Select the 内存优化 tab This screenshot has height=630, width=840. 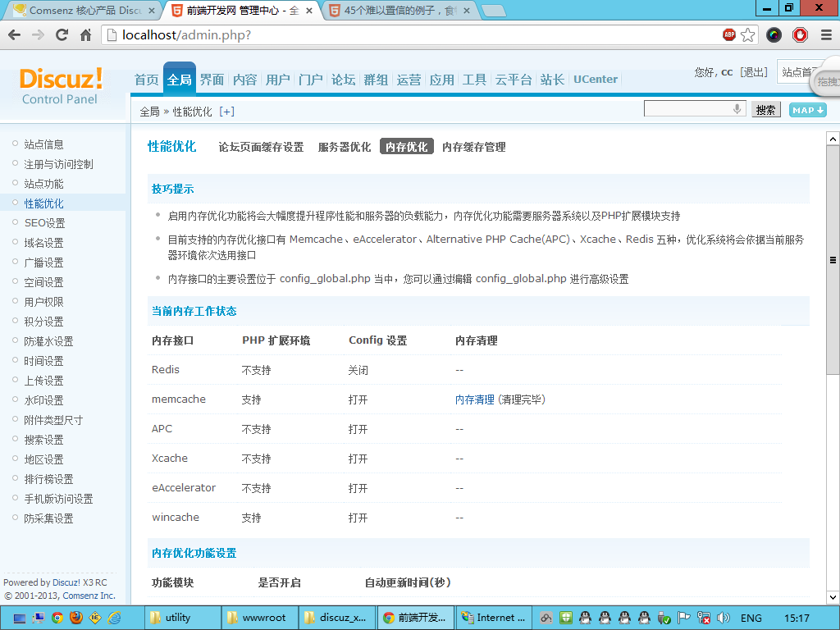(406, 147)
